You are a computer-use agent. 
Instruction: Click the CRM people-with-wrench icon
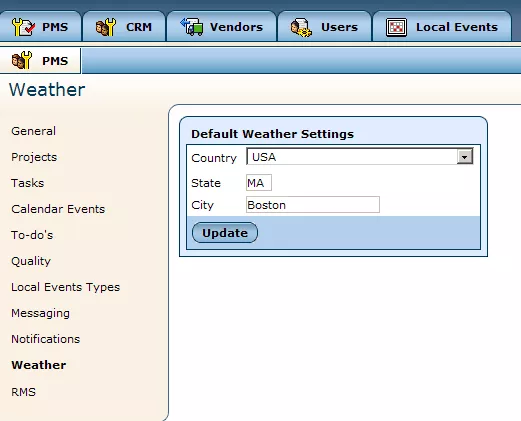tap(106, 27)
